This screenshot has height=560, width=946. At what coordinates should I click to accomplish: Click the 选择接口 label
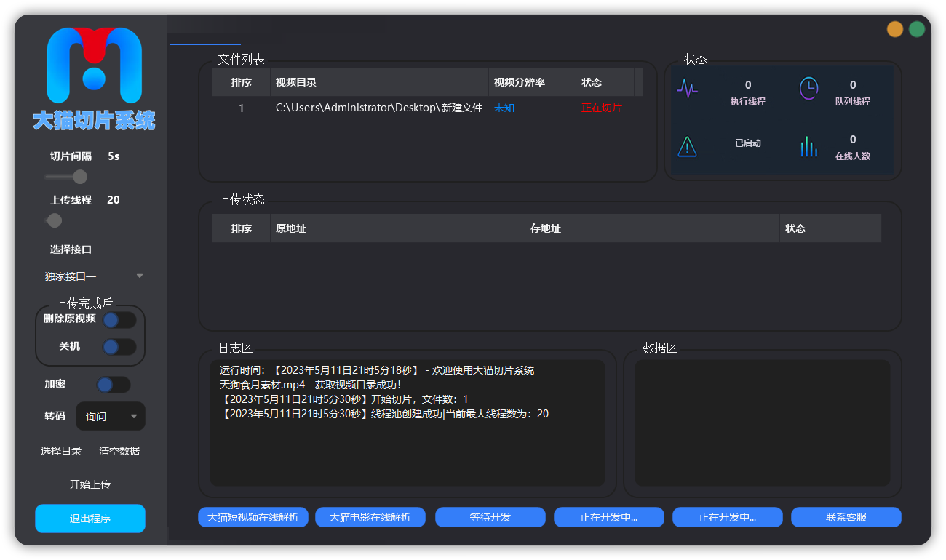[x=71, y=249]
